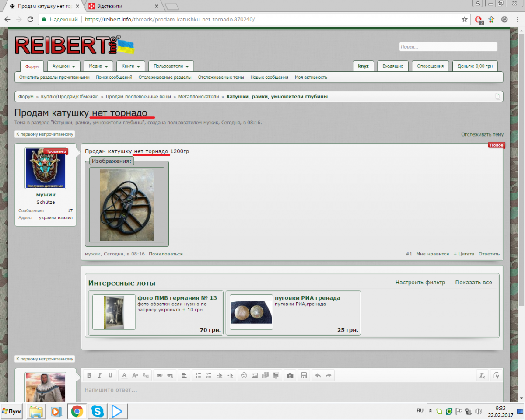Click the indent icon in editor
This screenshot has width=525, height=420.
click(231, 375)
